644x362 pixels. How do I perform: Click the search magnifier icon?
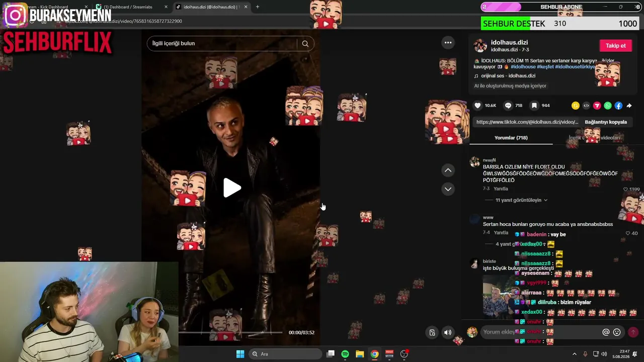[305, 43]
